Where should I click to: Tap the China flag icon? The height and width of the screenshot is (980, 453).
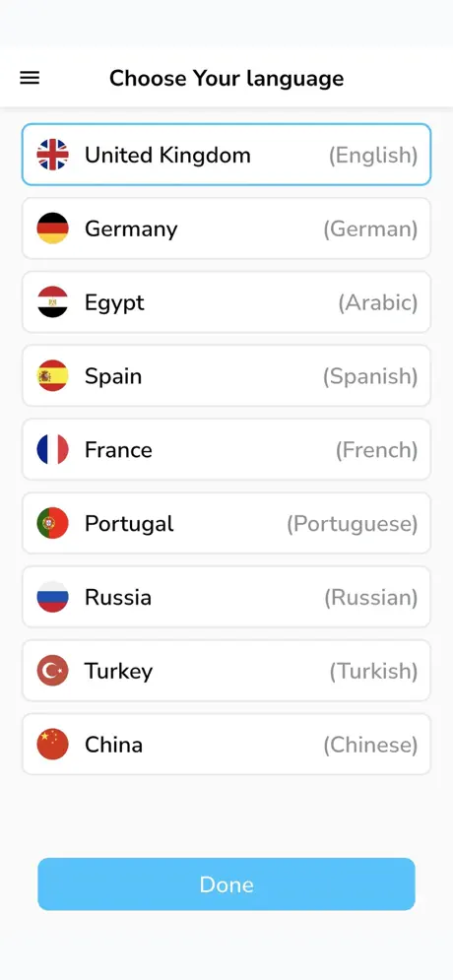pos(52,745)
